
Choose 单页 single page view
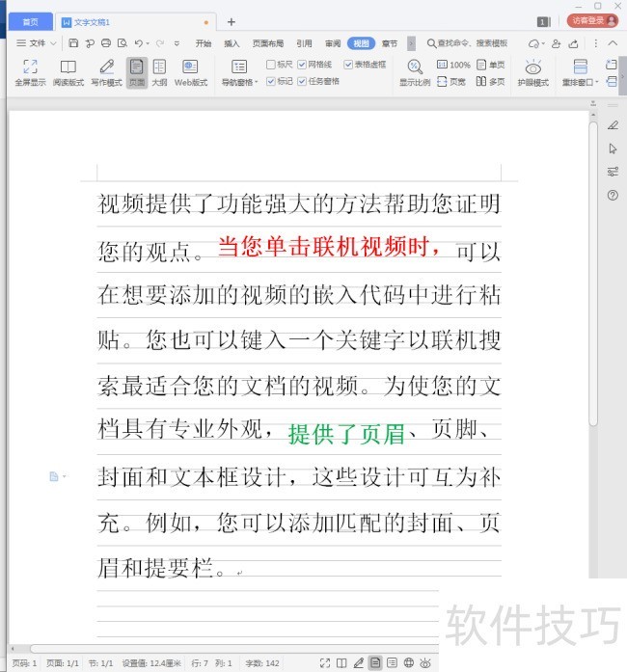pyautogui.click(x=491, y=65)
